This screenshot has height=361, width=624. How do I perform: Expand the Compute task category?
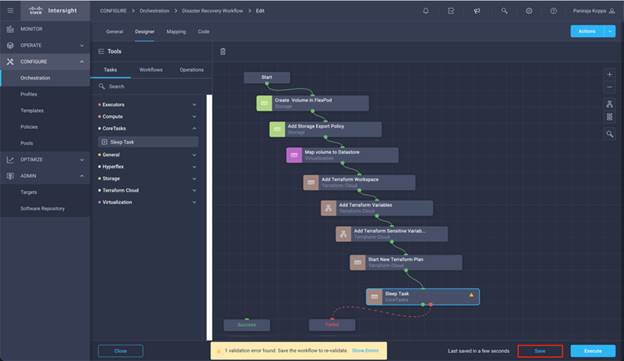[194, 117]
